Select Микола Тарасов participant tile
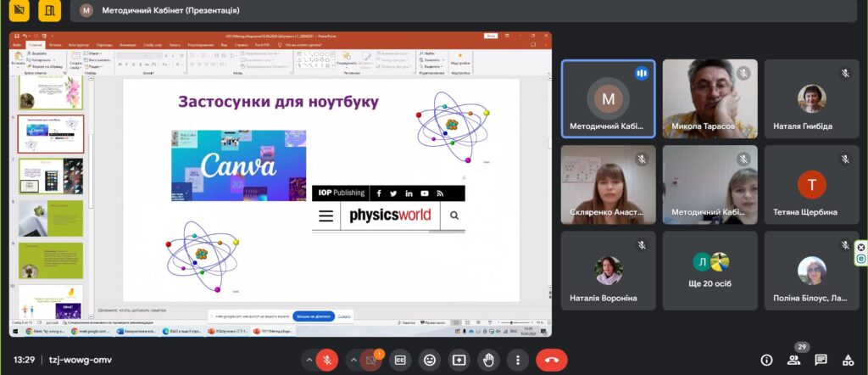The width and height of the screenshot is (868, 375). tap(709, 98)
